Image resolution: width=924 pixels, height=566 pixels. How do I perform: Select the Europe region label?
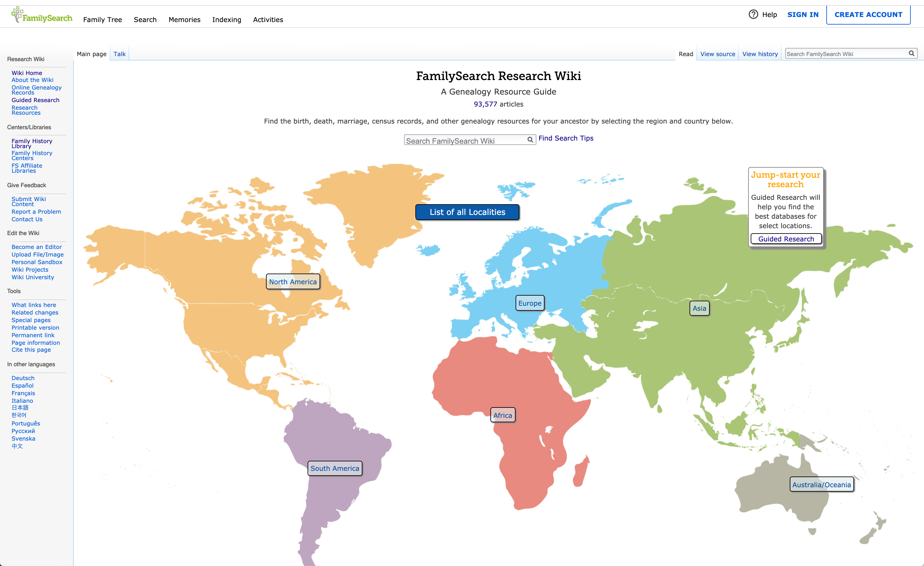(529, 303)
